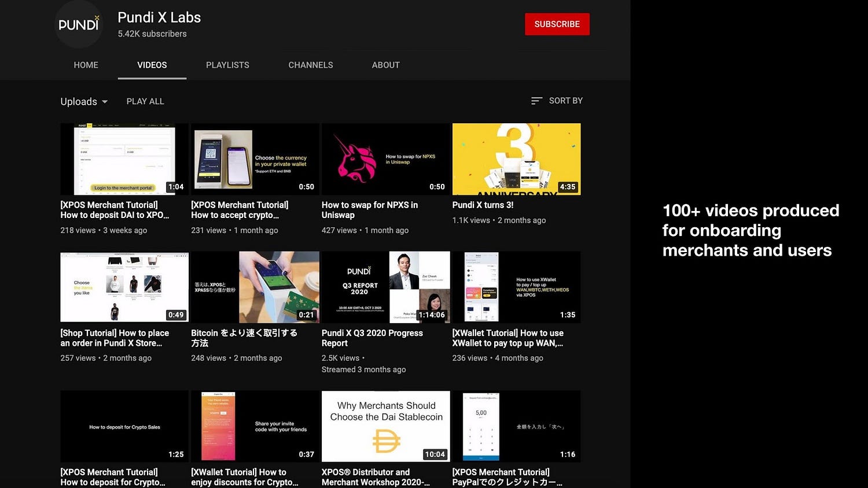Open the Pundi X turns 3 anniversary thumbnail
The image size is (868, 488).
coord(516,159)
